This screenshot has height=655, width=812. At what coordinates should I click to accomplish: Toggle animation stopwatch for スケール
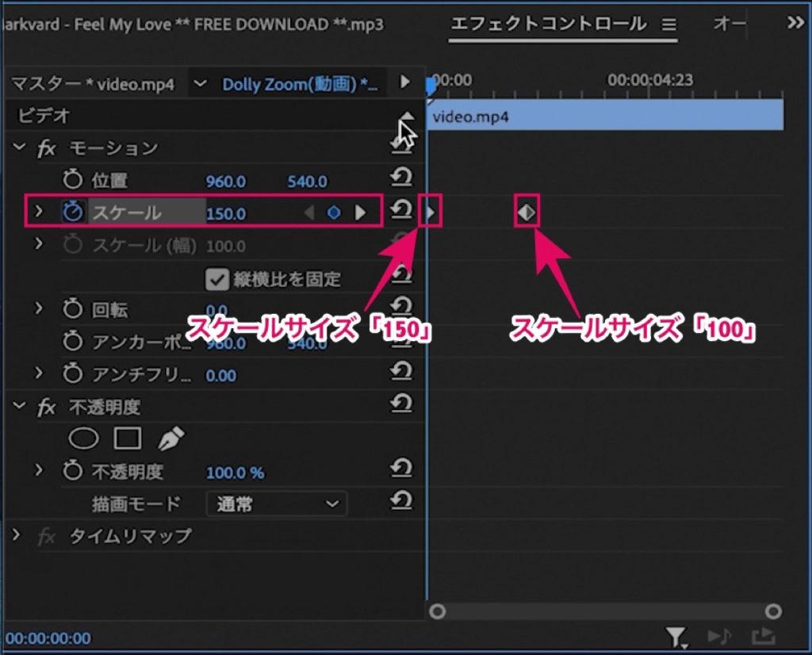tap(72, 212)
